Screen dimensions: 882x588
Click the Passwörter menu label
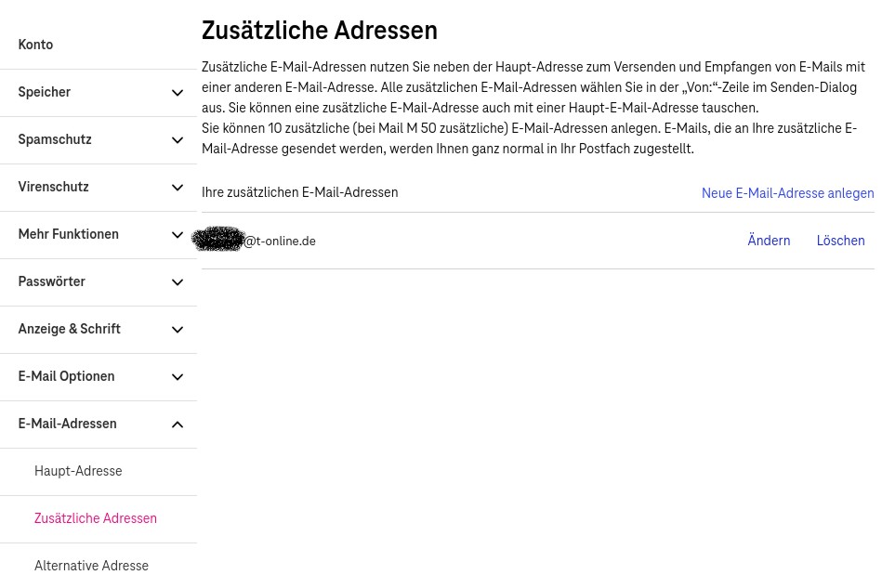coord(52,281)
